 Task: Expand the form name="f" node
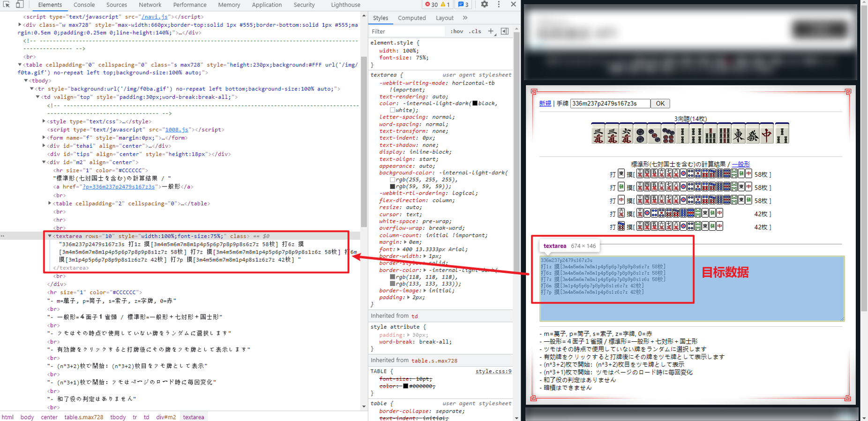click(x=44, y=138)
